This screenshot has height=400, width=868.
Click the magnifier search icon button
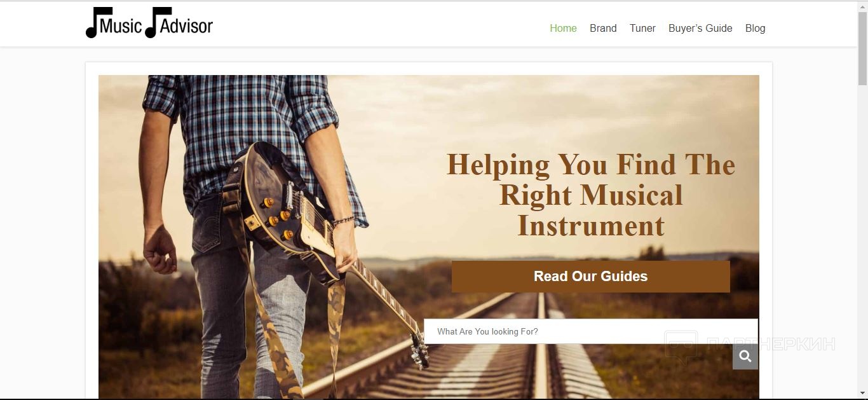(745, 357)
